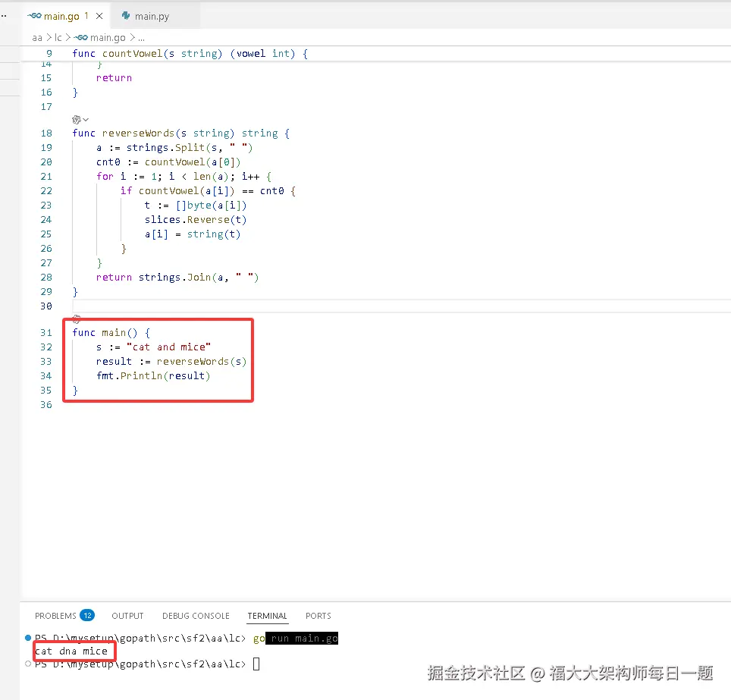The width and height of the screenshot is (731, 700).
Task: Open the overflow ellipsis menu at top left
Action: pos(4,16)
